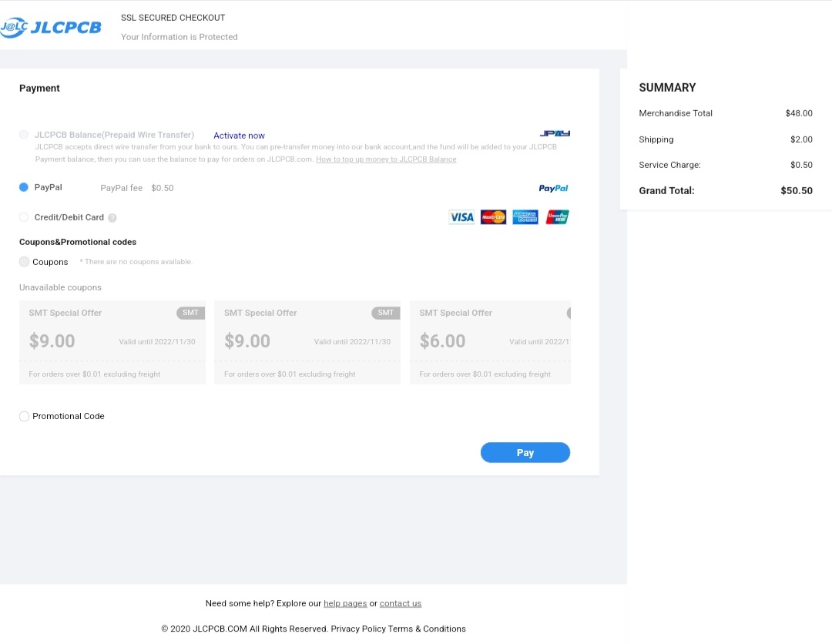The height and width of the screenshot is (644, 832).
Task: Click the Coupons&Promotional codes heading
Action: tap(78, 242)
